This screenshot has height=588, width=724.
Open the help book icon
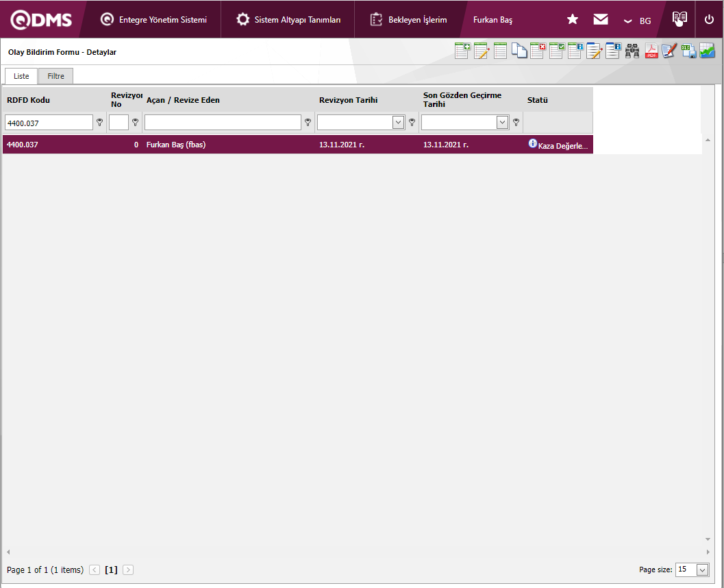(x=679, y=18)
